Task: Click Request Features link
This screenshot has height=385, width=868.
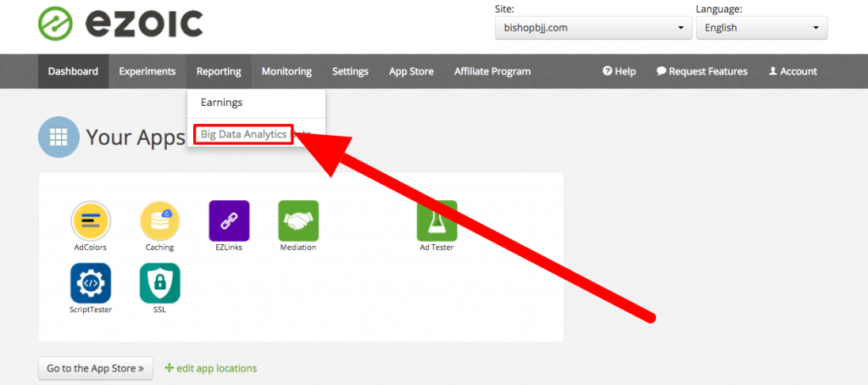Action: click(x=702, y=71)
